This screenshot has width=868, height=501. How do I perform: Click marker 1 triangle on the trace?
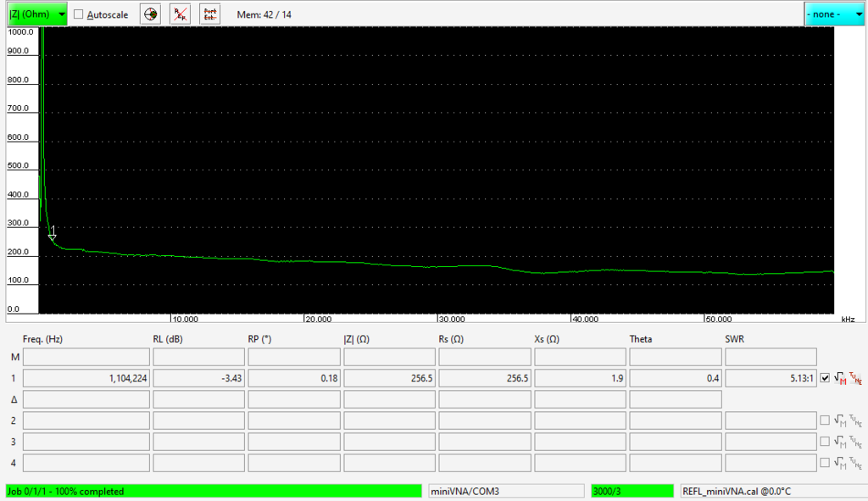coord(52,237)
